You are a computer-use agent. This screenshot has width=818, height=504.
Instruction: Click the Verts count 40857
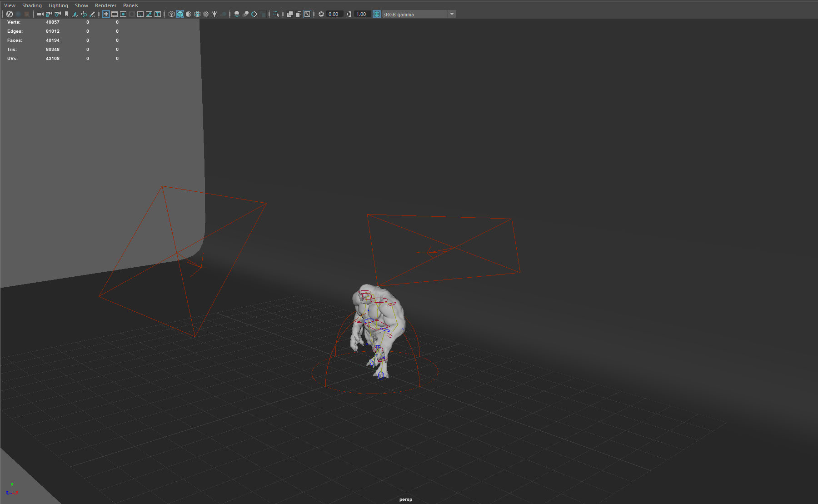pos(53,22)
